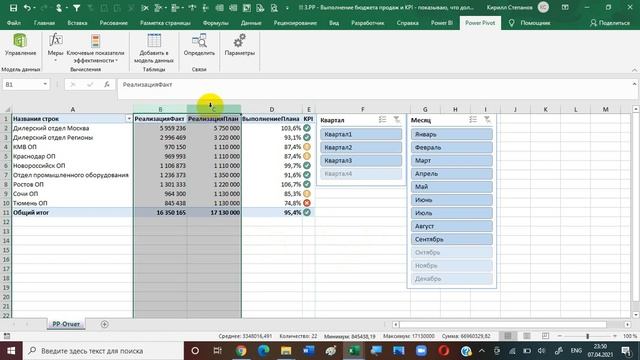Open Управление data model manager
The height and width of the screenshot is (360, 640).
(x=20, y=45)
